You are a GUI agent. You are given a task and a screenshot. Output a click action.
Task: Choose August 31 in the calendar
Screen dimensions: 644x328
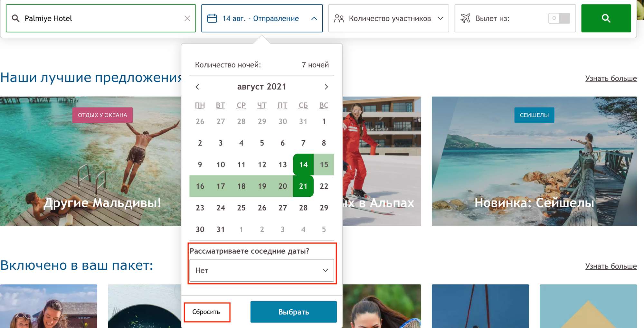pyautogui.click(x=221, y=230)
